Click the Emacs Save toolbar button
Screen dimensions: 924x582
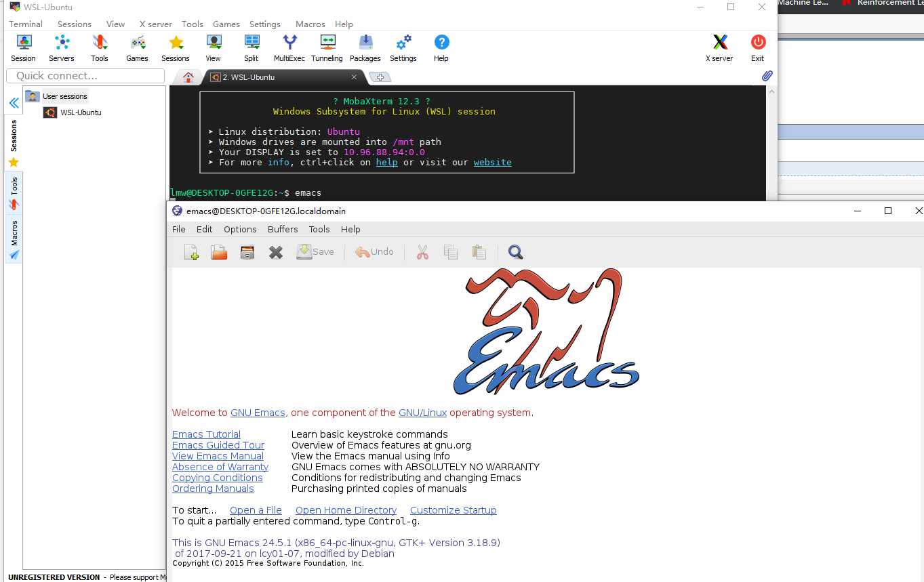click(x=315, y=252)
